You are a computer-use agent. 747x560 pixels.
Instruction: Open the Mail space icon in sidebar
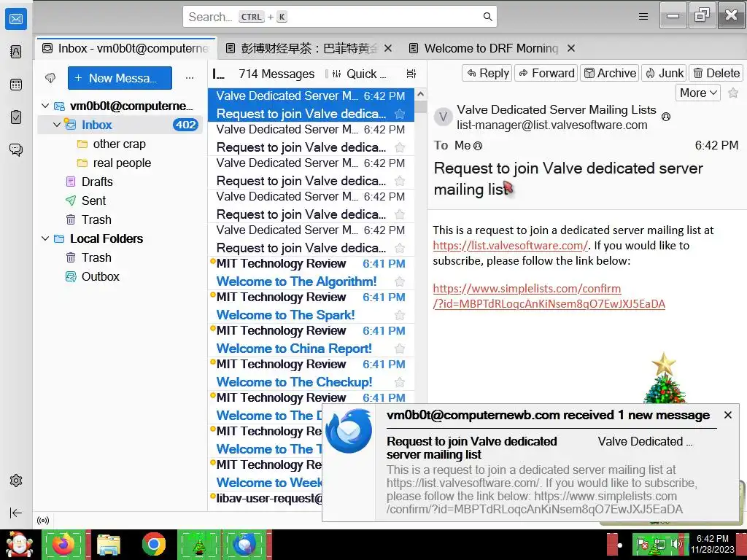tap(16, 19)
